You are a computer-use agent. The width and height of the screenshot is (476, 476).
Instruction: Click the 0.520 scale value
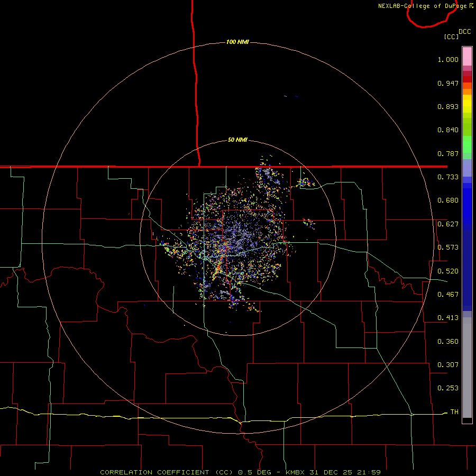[448, 271]
